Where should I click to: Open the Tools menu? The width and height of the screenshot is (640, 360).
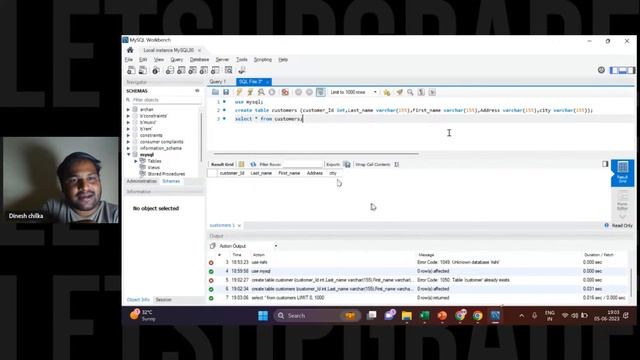pos(242,60)
